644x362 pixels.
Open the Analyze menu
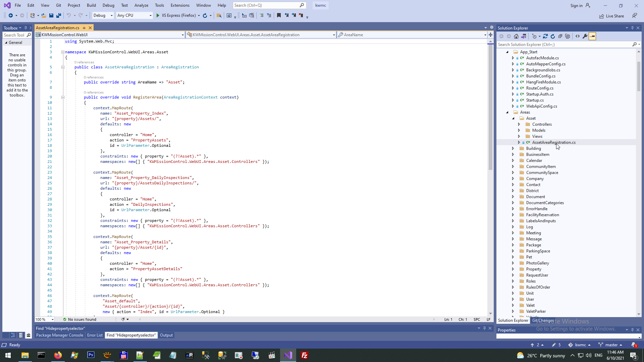pos(141,5)
